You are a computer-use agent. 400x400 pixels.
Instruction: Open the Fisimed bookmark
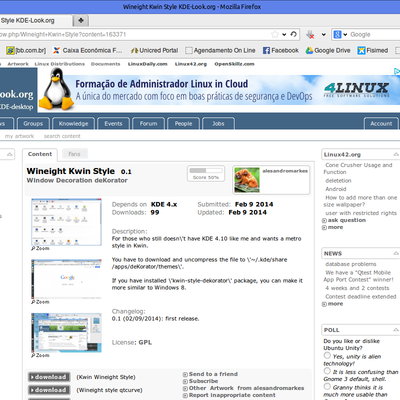point(373,50)
